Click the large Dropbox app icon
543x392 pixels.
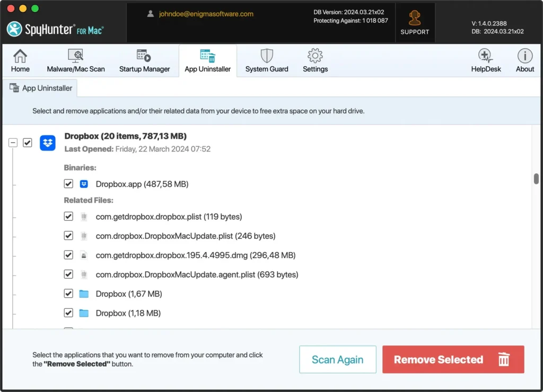click(48, 142)
